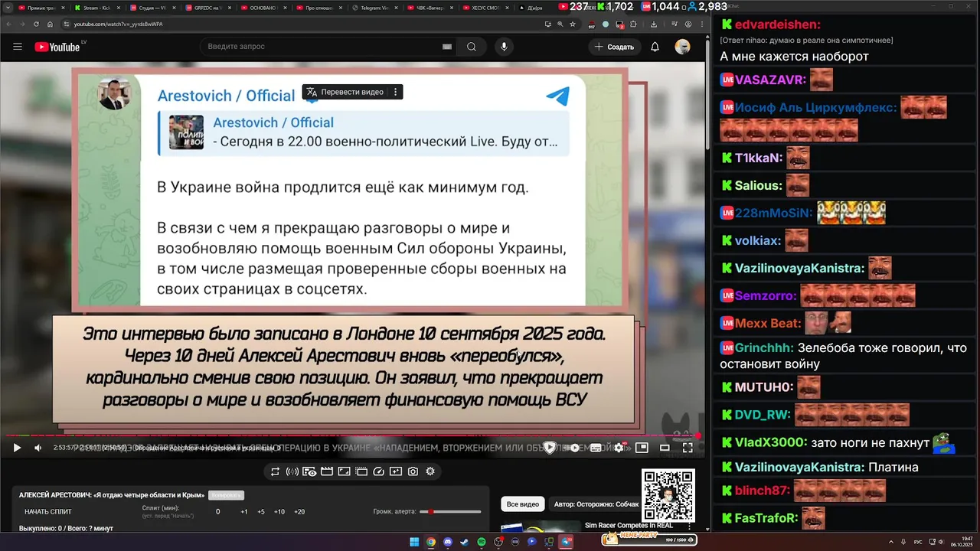The image size is (980, 551).
Task: Click the speedometer icon in the extension toolbar
Action: (378, 471)
